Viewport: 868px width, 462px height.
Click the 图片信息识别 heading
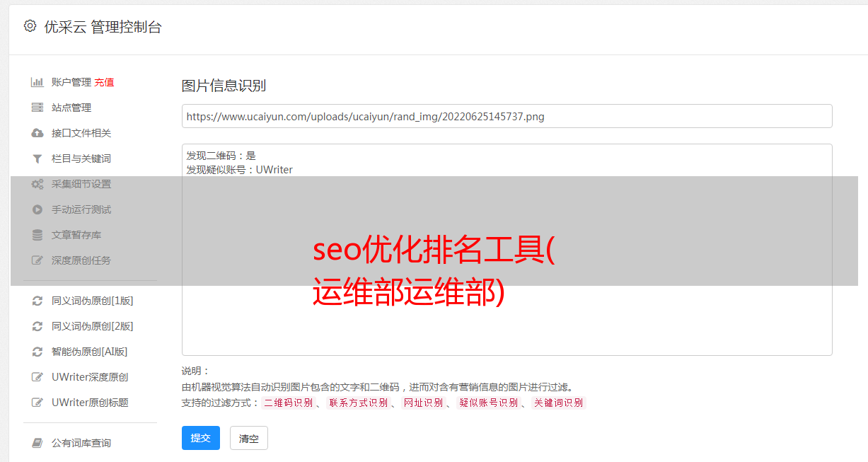(x=224, y=86)
